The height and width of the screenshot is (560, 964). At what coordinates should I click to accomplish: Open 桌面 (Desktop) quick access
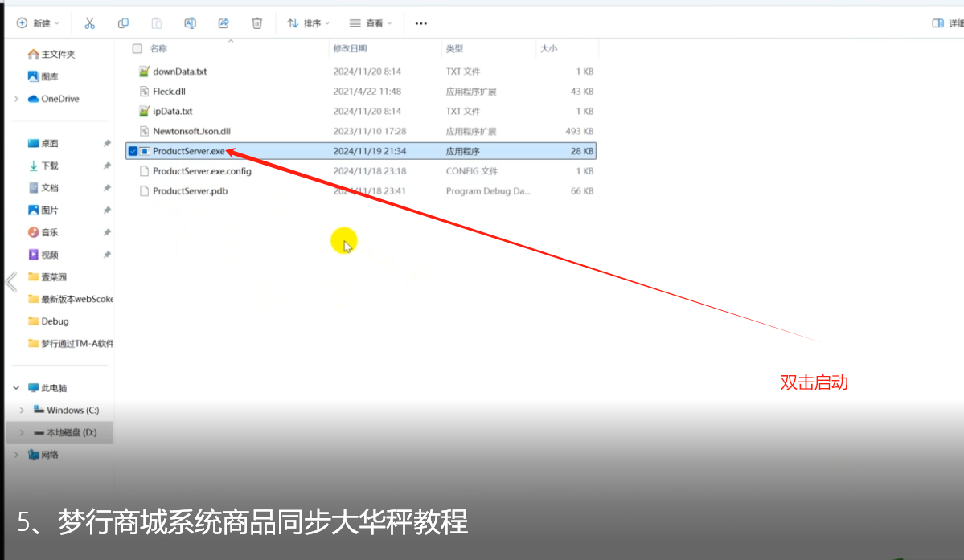pyautogui.click(x=43, y=143)
